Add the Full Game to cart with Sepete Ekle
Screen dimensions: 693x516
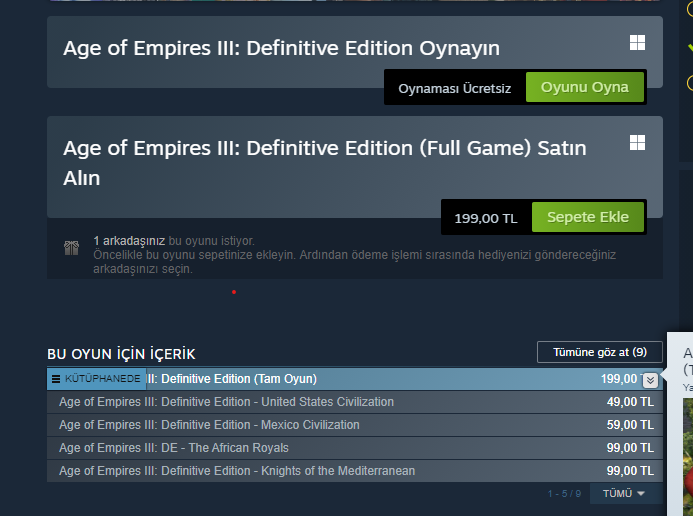[x=587, y=218]
